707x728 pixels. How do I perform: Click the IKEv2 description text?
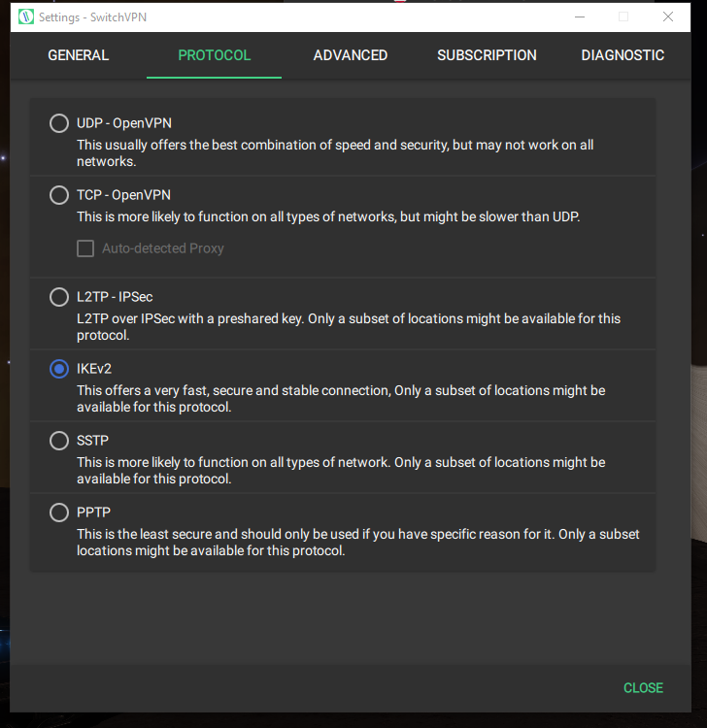341,398
